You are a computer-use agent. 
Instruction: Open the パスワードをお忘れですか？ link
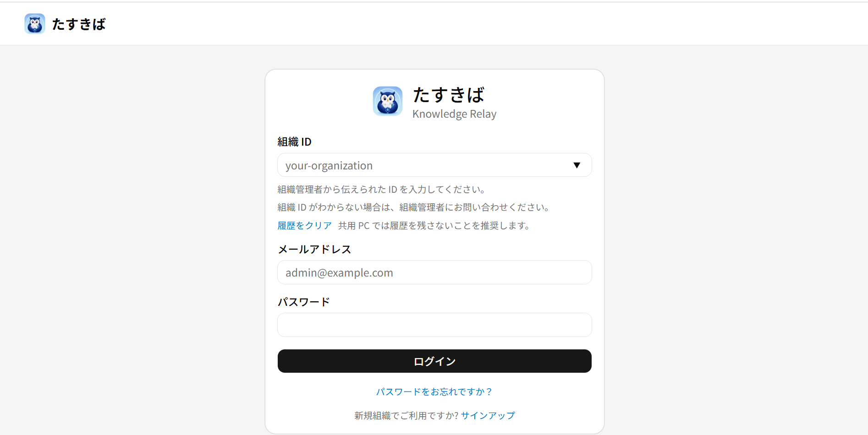click(434, 392)
